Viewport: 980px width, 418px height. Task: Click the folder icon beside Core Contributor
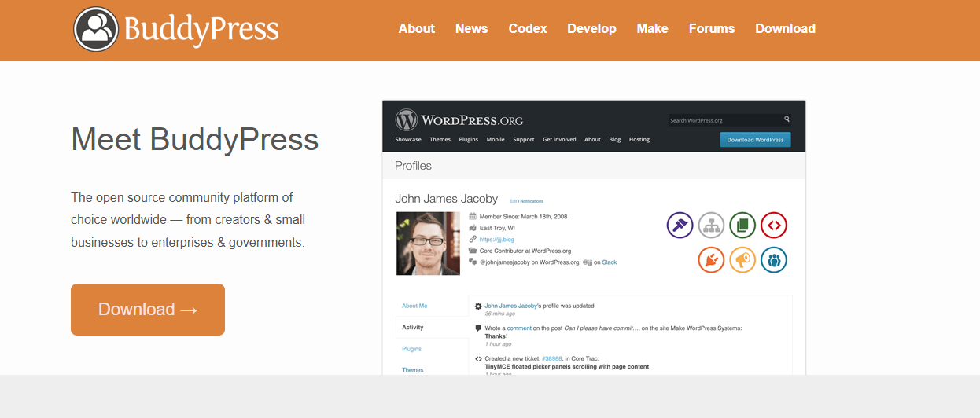tap(473, 251)
